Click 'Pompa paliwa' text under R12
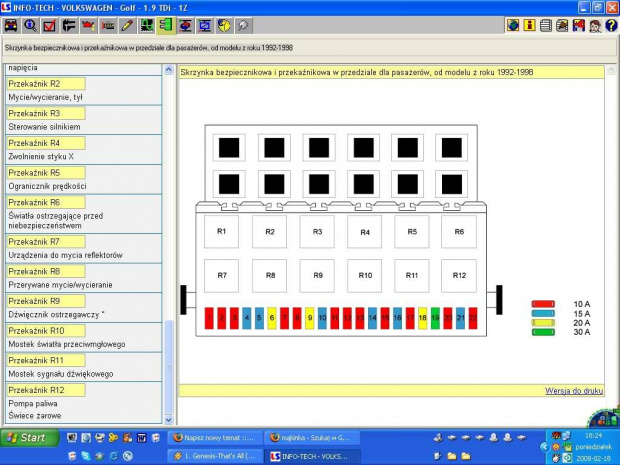This screenshot has height=465, width=620. click(x=33, y=404)
